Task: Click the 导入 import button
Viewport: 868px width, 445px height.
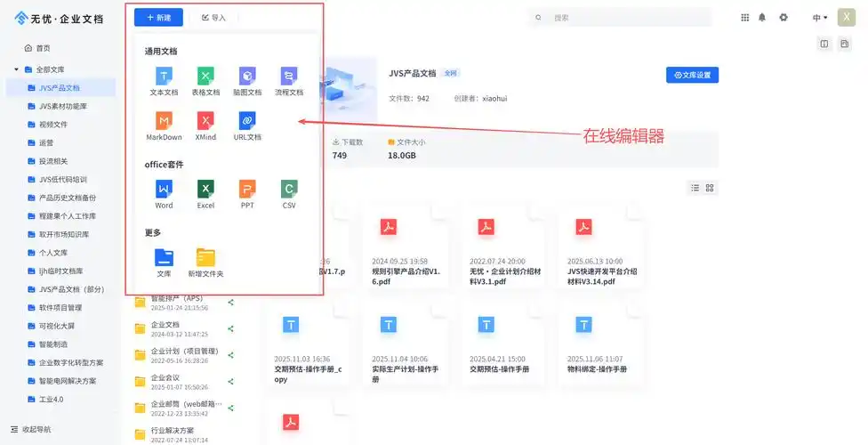Action: [213, 18]
